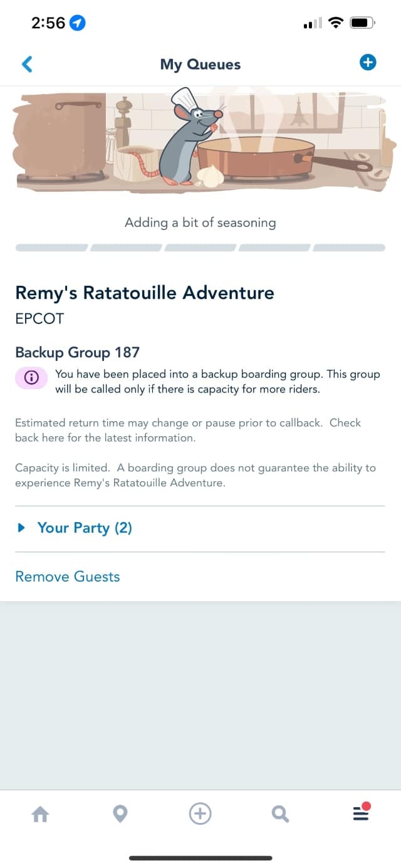The width and height of the screenshot is (401, 868).
Task: Tap the My Queues title
Action: point(200,64)
